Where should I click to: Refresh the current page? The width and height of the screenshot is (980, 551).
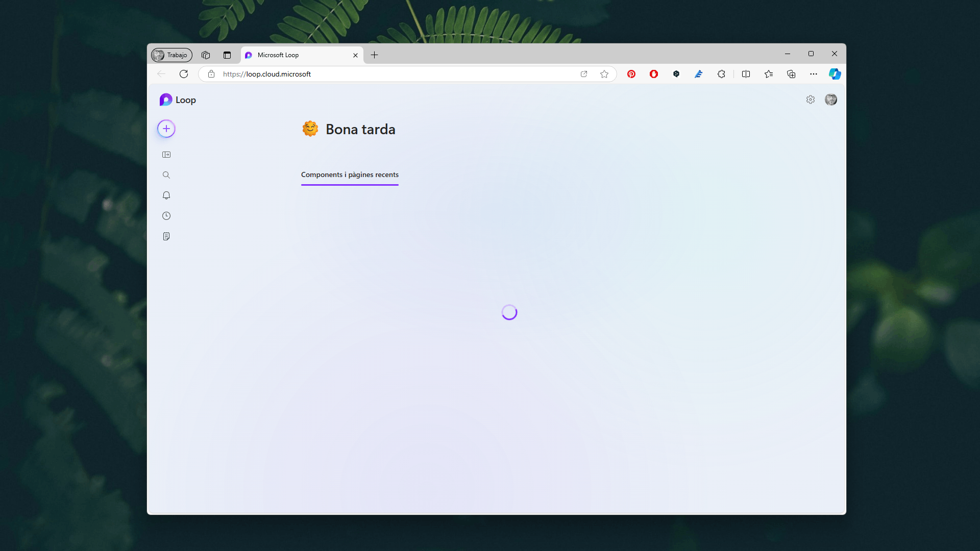click(184, 74)
